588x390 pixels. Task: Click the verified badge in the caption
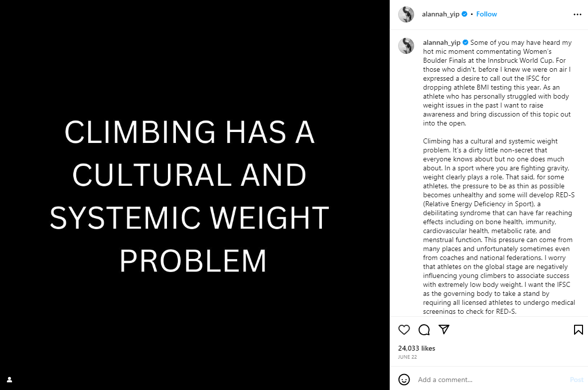tap(465, 42)
